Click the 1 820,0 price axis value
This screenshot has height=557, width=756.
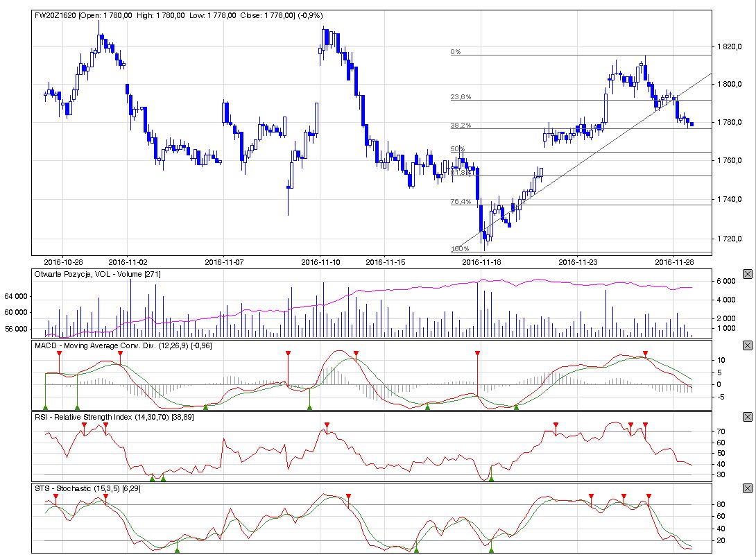point(730,46)
